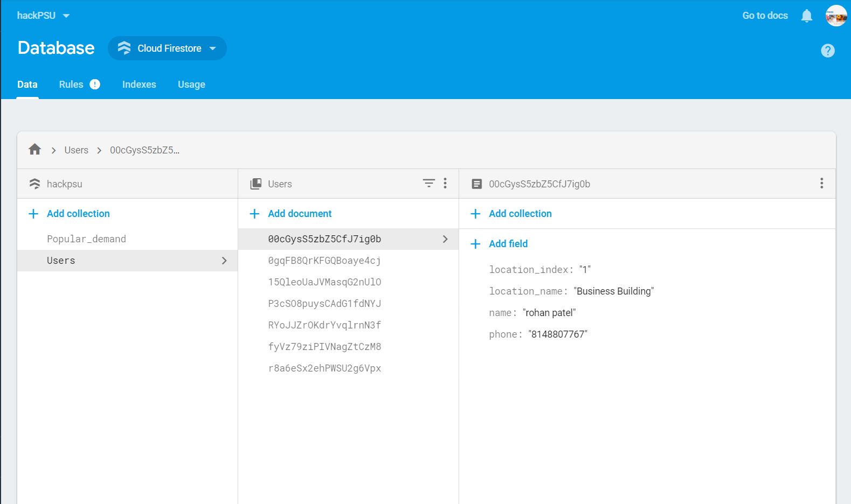This screenshot has width=851, height=504.
Task: Open Users collection overflow menu
Action: 445,184
